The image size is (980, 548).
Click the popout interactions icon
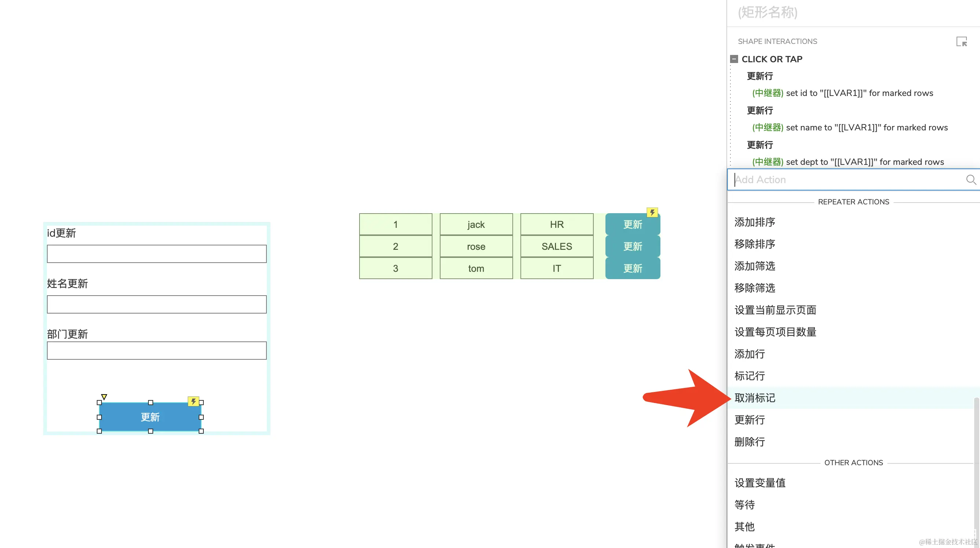pyautogui.click(x=961, y=41)
